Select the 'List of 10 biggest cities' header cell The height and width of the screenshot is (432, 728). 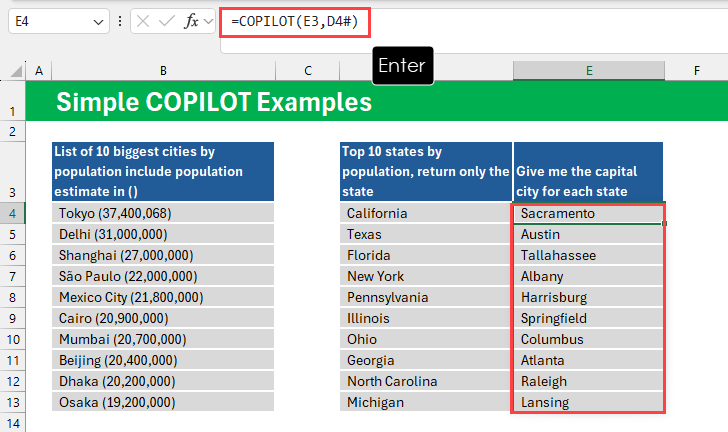click(163, 171)
